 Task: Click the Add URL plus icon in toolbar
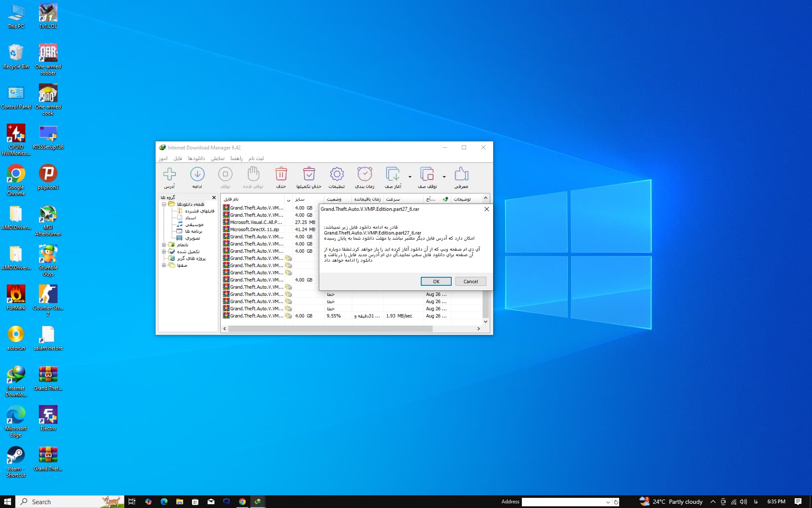169,174
